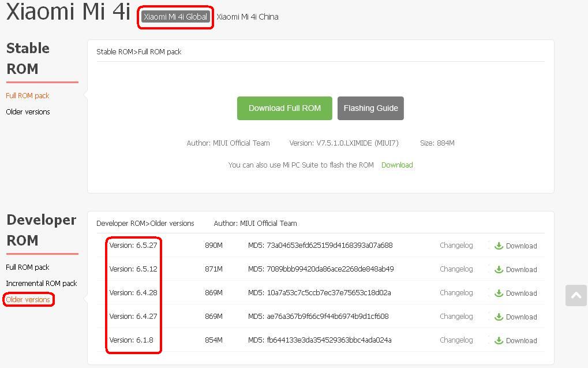Click the 871M size value
Screen dimensions: 588x368
pyautogui.click(x=214, y=269)
